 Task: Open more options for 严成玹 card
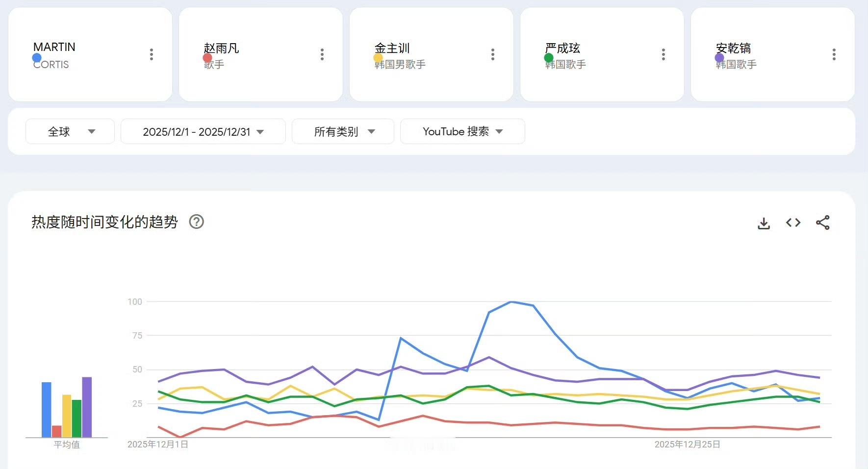[664, 54]
